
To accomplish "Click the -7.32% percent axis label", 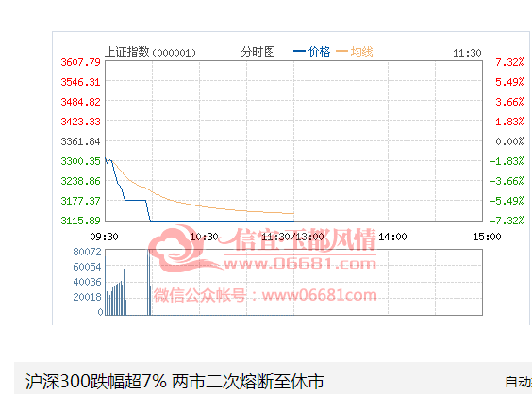I will click(x=507, y=221).
